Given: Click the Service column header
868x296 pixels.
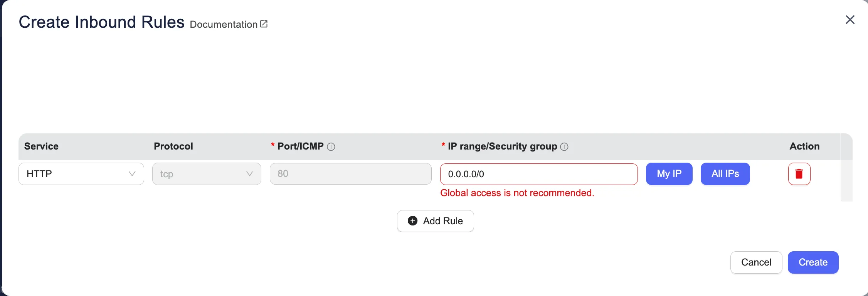Looking at the screenshot, I should point(41,146).
